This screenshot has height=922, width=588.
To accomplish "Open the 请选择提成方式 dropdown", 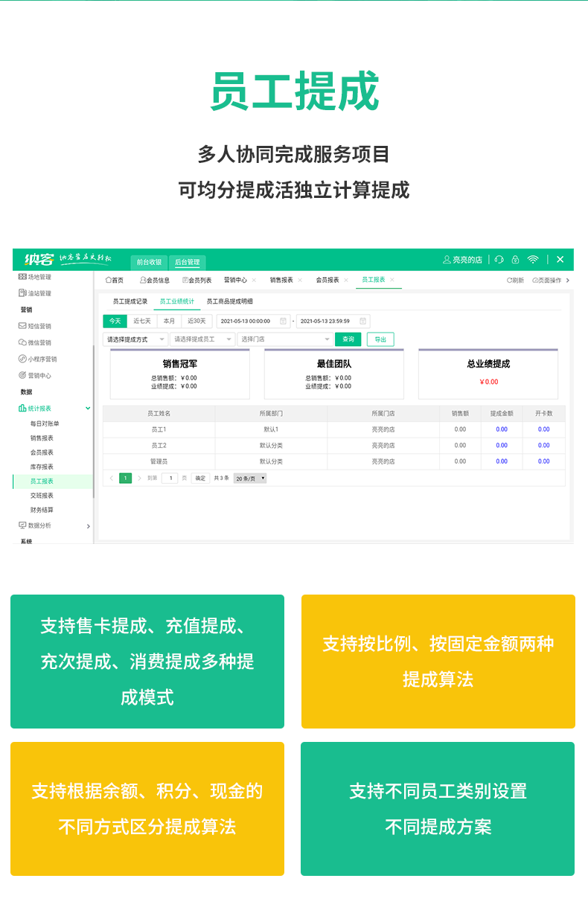I will [x=135, y=339].
